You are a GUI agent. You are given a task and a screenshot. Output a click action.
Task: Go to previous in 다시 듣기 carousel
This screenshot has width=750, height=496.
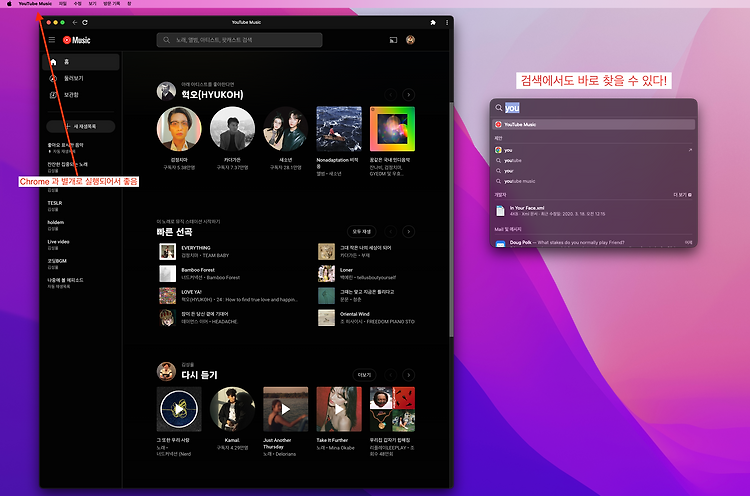pyautogui.click(x=391, y=375)
